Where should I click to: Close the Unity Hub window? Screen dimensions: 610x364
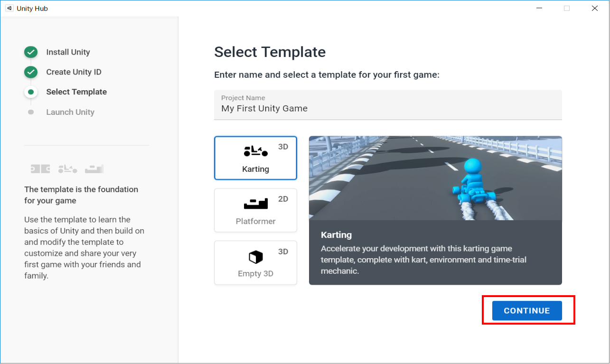[595, 8]
